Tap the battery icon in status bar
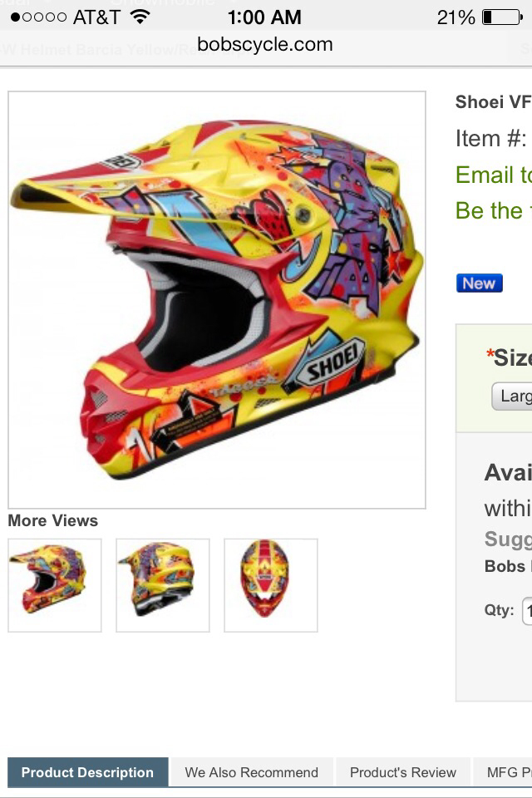 point(502,17)
